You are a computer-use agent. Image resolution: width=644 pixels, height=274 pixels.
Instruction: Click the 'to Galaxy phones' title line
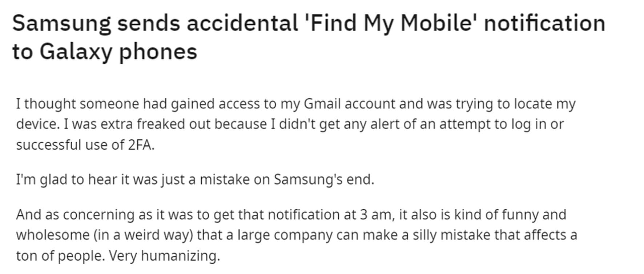[105, 51]
